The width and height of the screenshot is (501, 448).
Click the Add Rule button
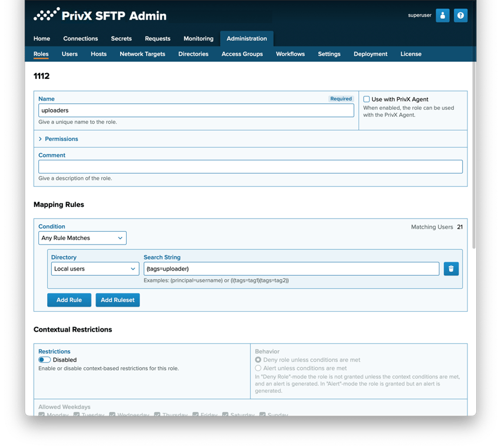click(69, 300)
